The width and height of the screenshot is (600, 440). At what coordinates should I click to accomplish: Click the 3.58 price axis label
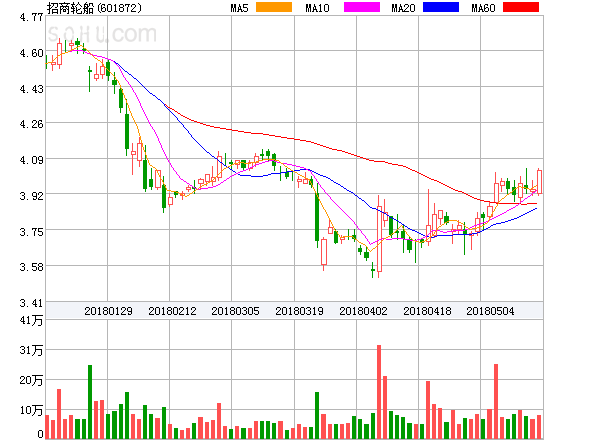coord(31,267)
